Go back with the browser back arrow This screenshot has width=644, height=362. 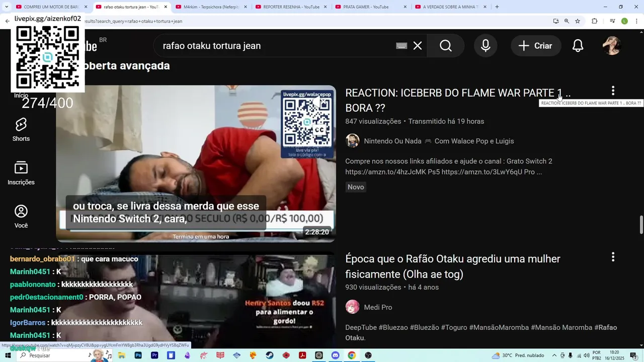[x=7, y=21]
